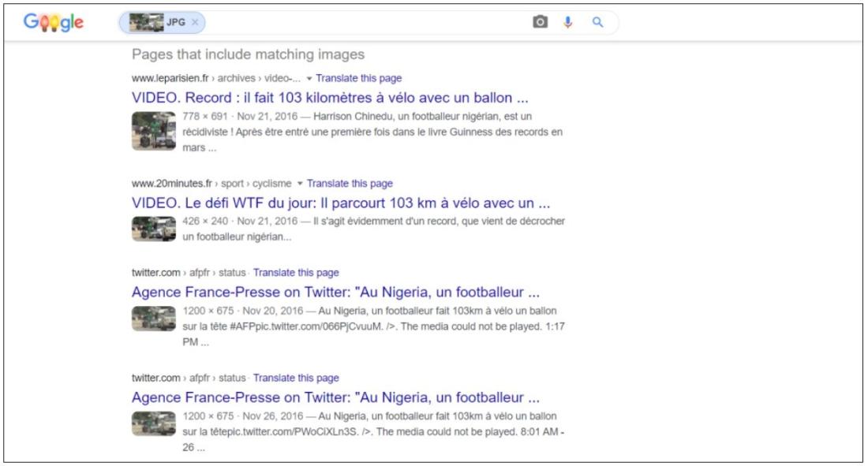Click thumbnail of the leparisien.fr result

pyautogui.click(x=154, y=131)
